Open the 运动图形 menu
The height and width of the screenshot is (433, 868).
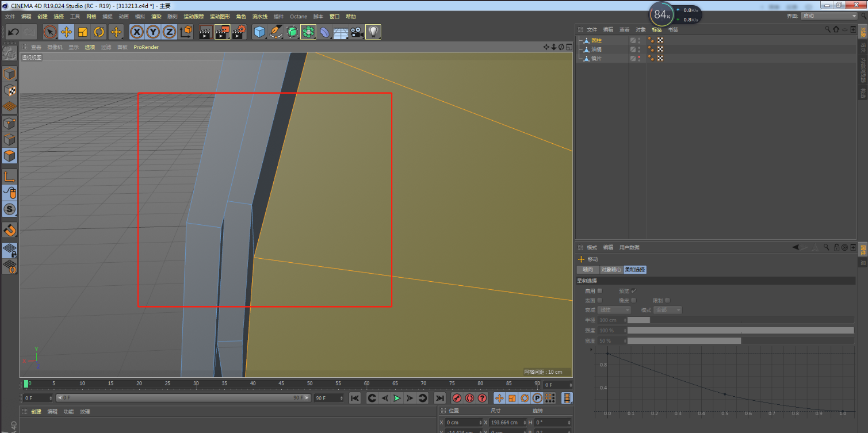(220, 17)
